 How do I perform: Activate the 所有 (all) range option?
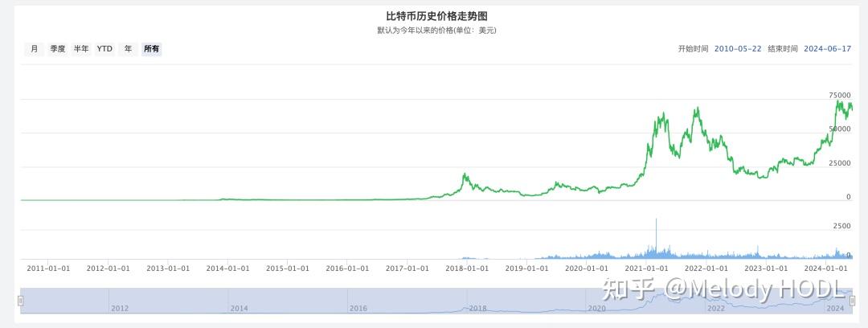pos(151,49)
